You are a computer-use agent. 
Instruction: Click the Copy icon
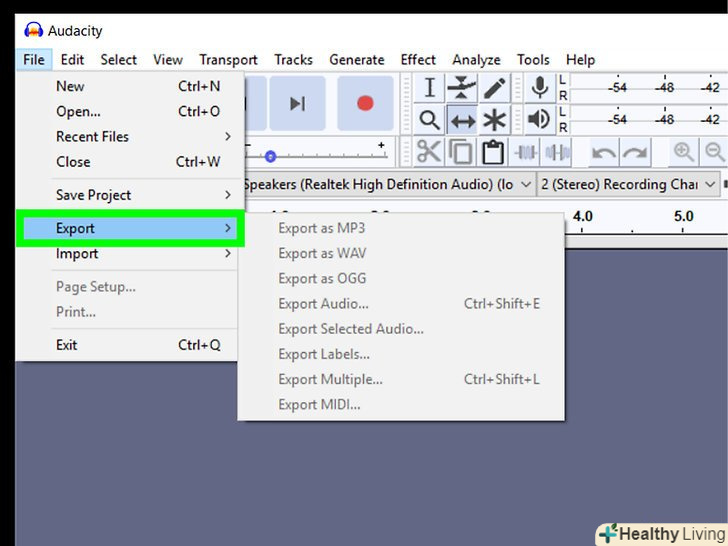pyautogui.click(x=461, y=152)
